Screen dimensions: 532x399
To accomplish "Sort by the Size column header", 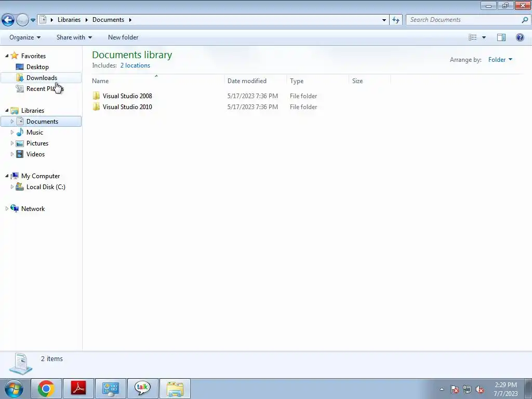I will (x=369, y=81).
